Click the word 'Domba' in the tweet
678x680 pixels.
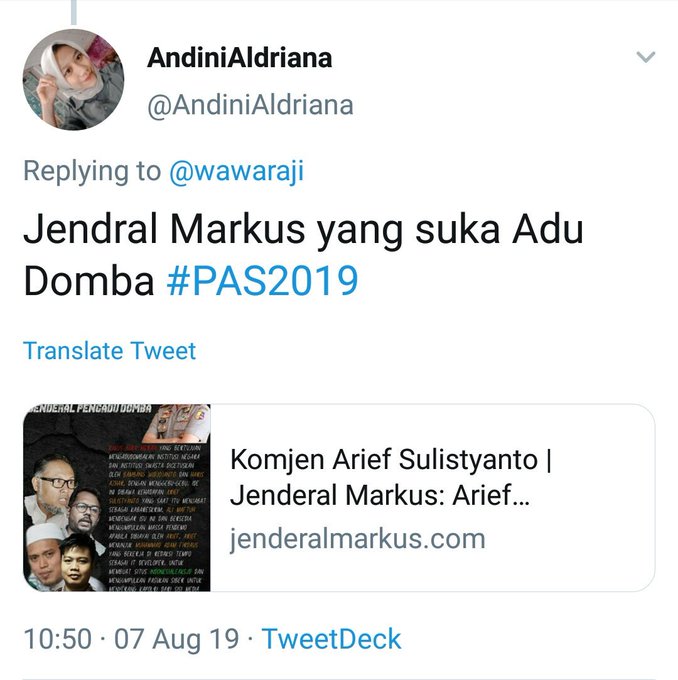(x=89, y=281)
